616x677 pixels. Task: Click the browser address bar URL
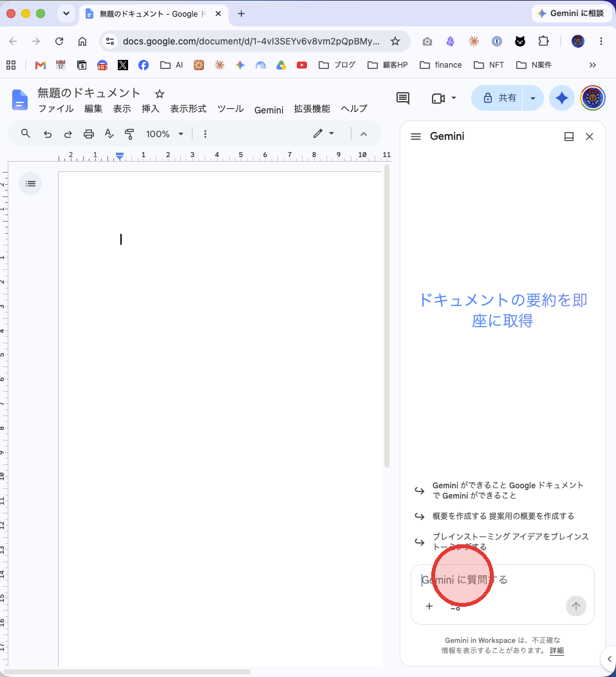[251, 41]
